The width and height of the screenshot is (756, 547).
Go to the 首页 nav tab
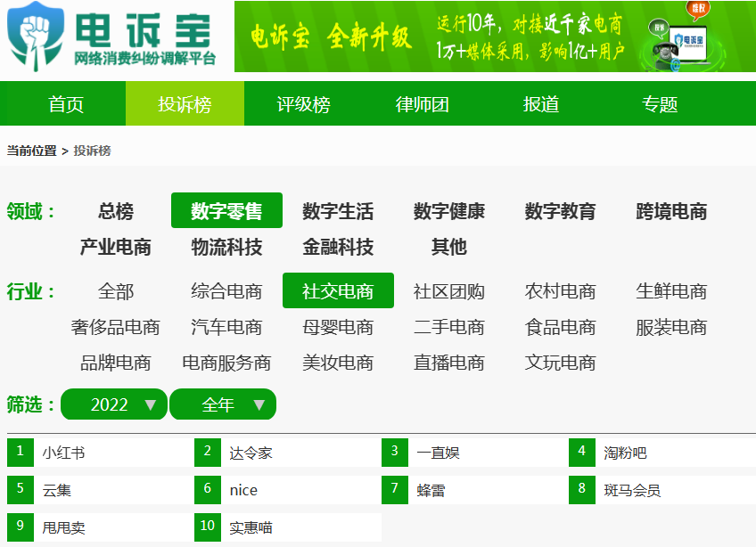click(66, 103)
